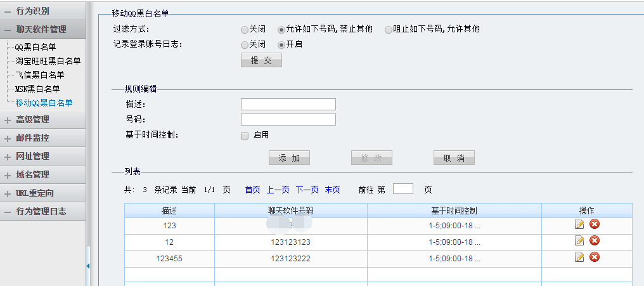Click the 修改 button

pyautogui.click(x=371, y=158)
